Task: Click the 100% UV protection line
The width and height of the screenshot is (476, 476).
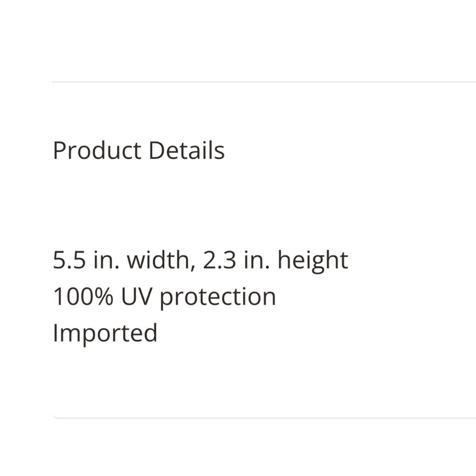Action: [165, 298]
